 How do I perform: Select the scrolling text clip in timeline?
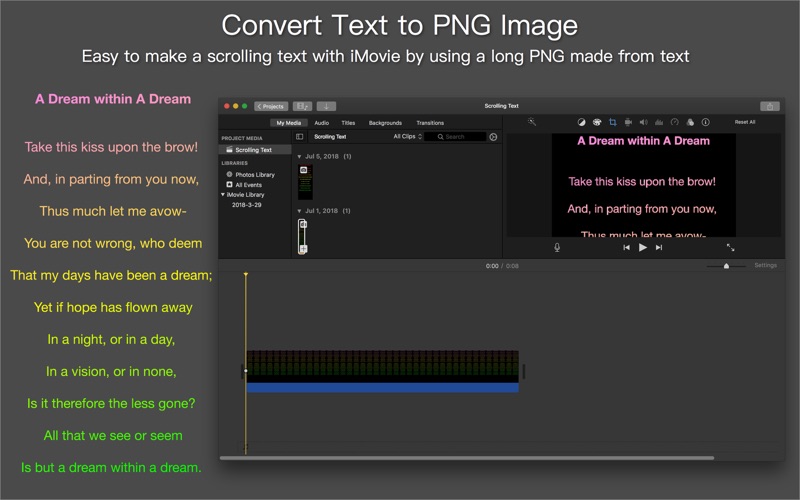pyautogui.click(x=383, y=366)
